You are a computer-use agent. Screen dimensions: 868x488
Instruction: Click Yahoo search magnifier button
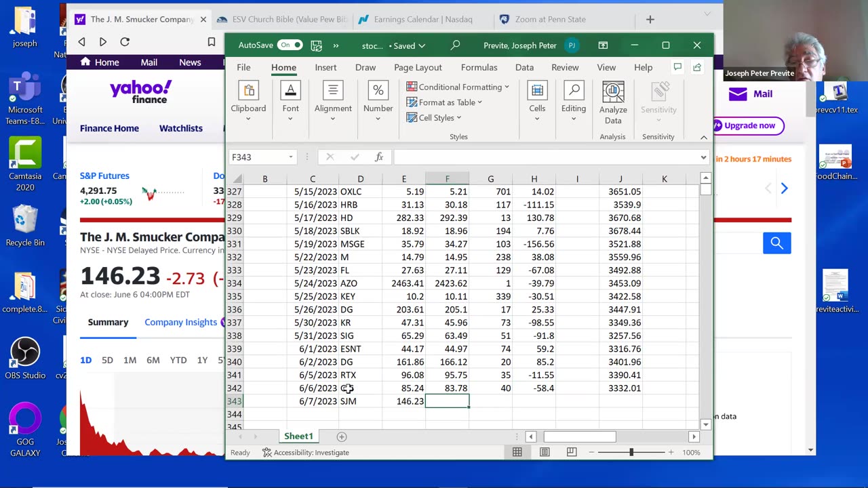click(x=777, y=243)
